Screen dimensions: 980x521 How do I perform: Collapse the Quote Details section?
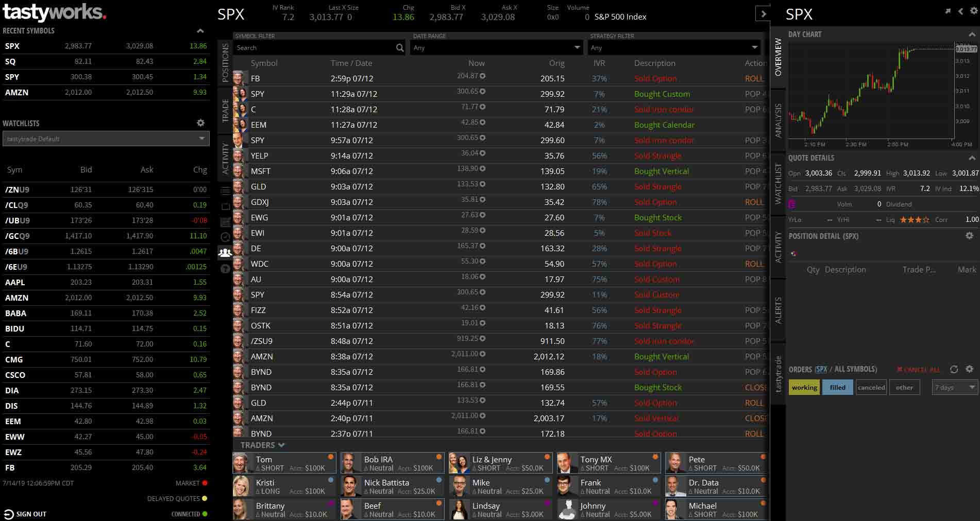click(x=972, y=158)
